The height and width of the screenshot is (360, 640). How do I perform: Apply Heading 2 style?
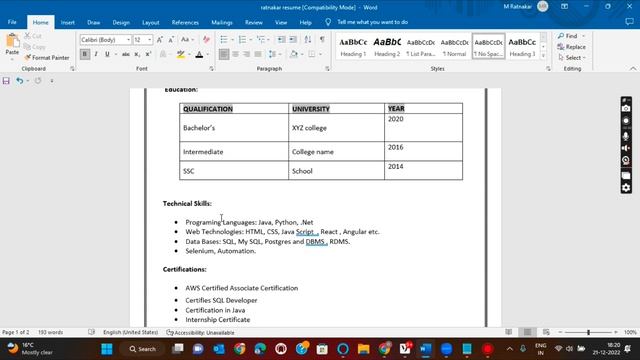coord(387,47)
